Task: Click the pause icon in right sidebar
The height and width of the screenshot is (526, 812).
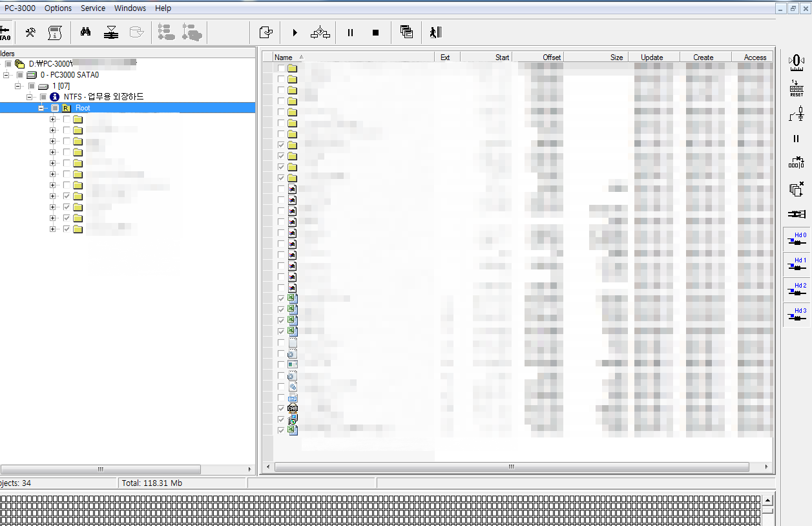Action: (x=796, y=138)
